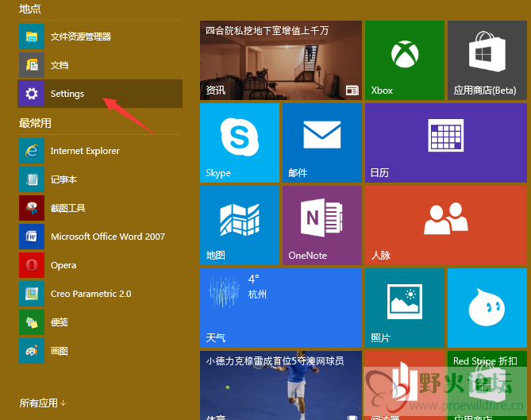Open the white bird mascot tile

pyautogui.click(x=487, y=308)
